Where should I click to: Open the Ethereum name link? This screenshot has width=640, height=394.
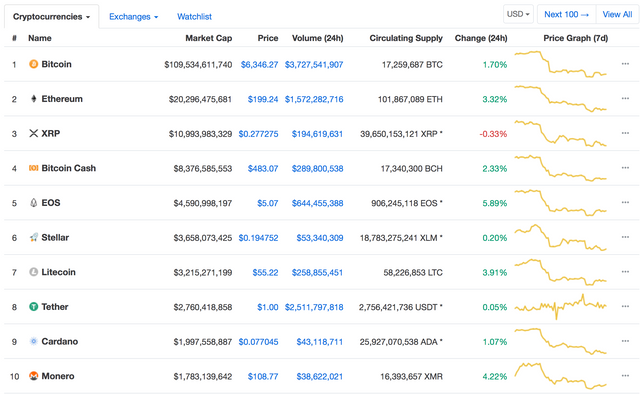pyautogui.click(x=62, y=99)
